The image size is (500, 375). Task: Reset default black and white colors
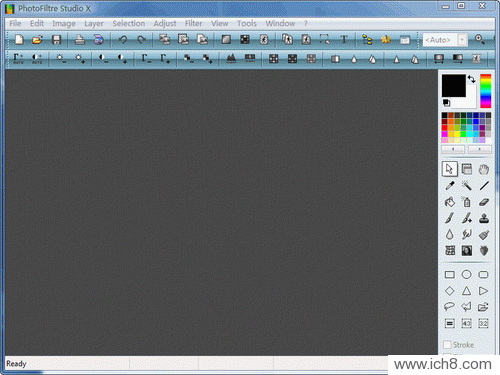pyautogui.click(x=446, y=103)
